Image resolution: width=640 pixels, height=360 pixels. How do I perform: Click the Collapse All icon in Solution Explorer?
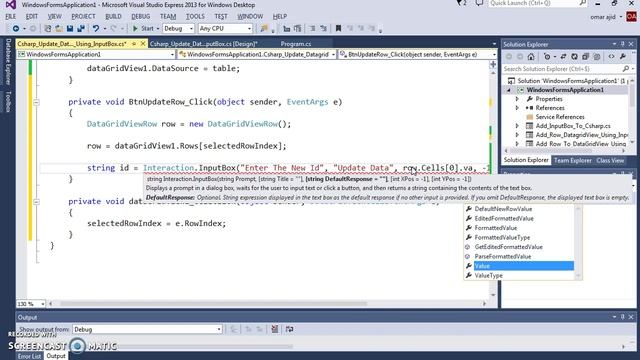pos(585,57)
